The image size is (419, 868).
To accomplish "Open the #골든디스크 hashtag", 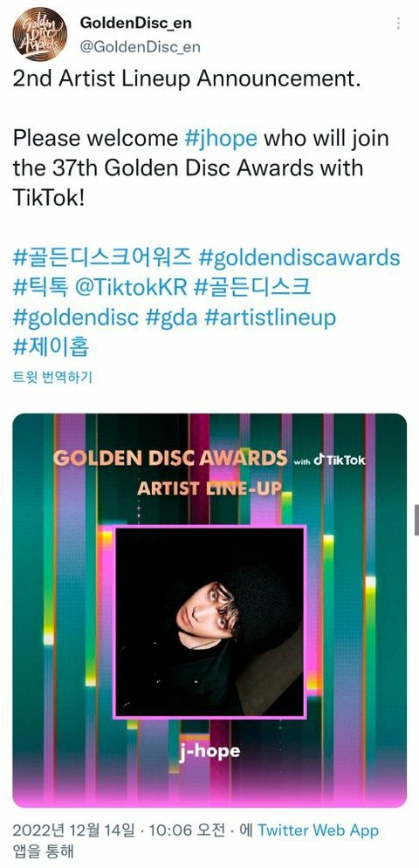I will coord(252,287).
